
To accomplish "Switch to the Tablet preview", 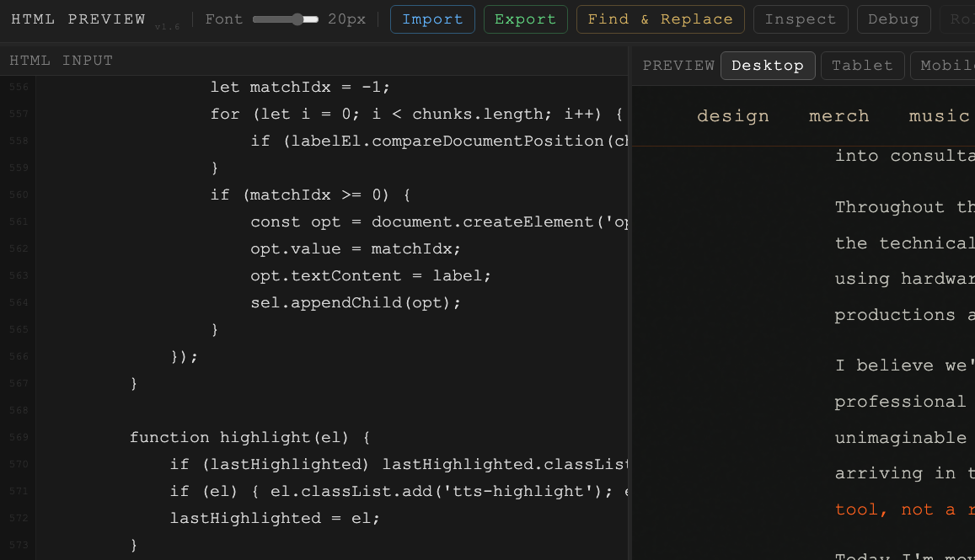I will [x=862, y=65].
